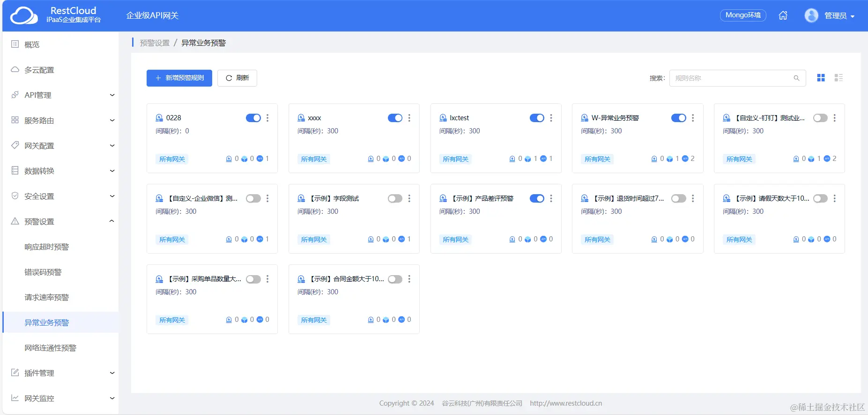Expand the 插件管理 menu chevron
The image size is (868, 415).
[x=112, y=373]
